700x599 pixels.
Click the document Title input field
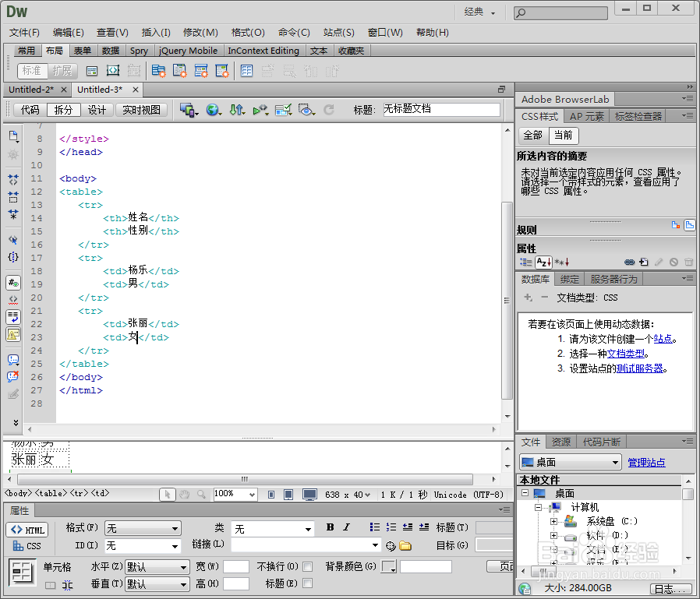(x=441, y=109)
